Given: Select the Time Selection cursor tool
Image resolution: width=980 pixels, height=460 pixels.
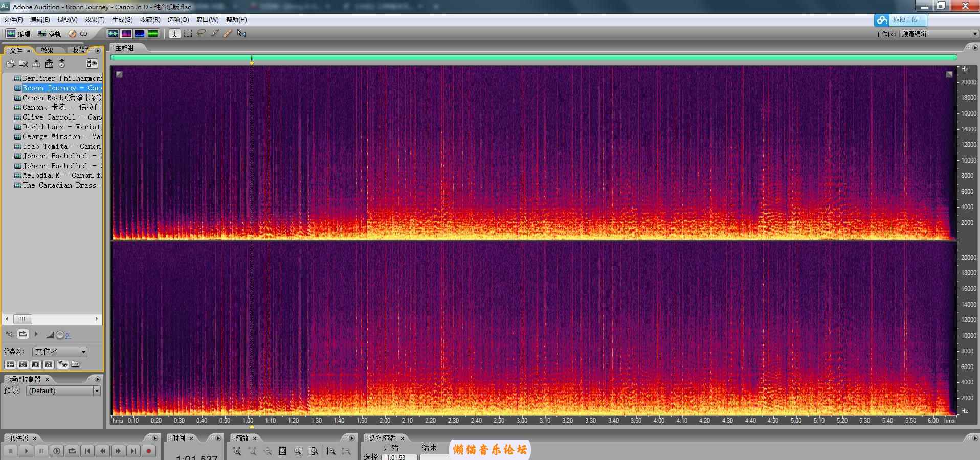Looking at the screenshot, I should click(x=175, y=34).
